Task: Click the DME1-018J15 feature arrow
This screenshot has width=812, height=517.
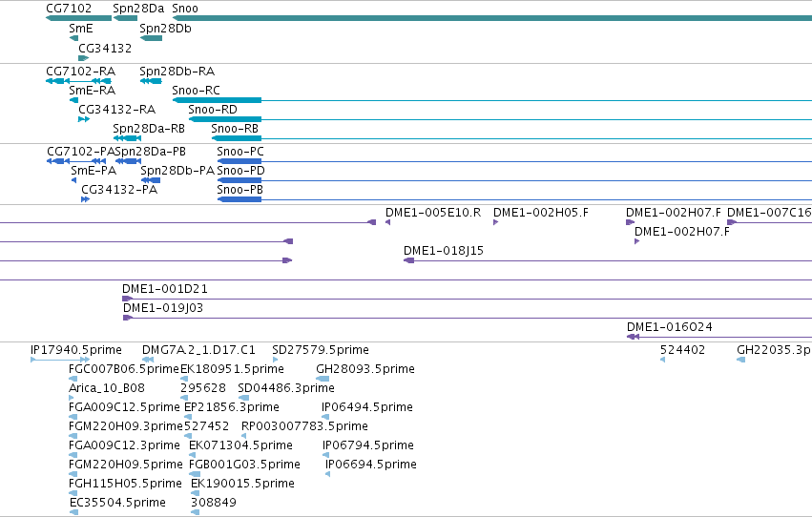Action: click(x=408, y=260)
